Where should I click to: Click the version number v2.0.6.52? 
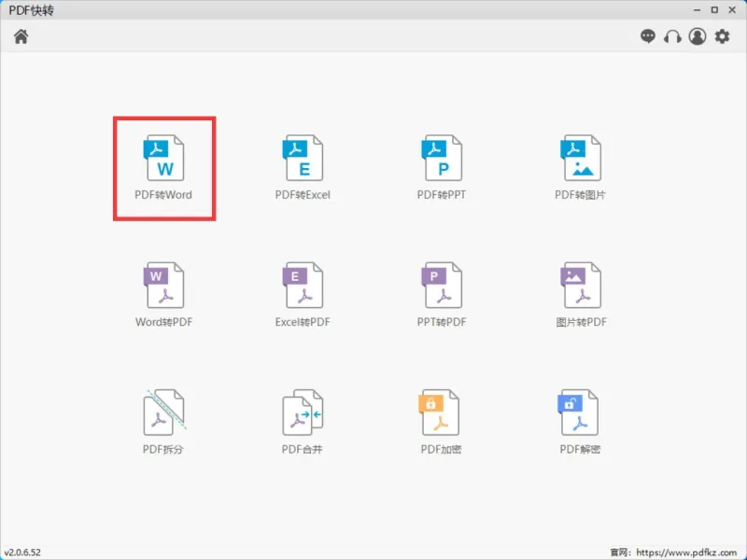coord(22,553)
